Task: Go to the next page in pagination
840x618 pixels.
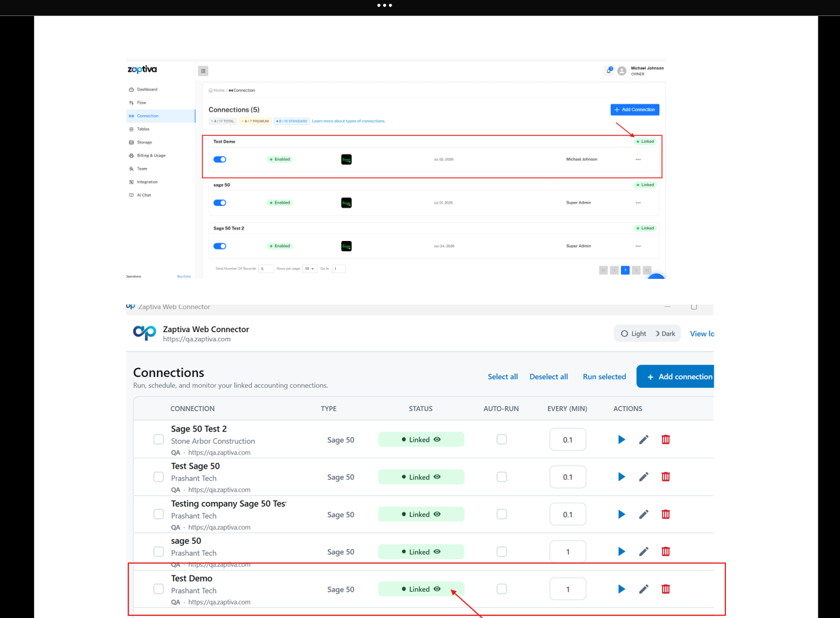Action: [x=636, y=271]
